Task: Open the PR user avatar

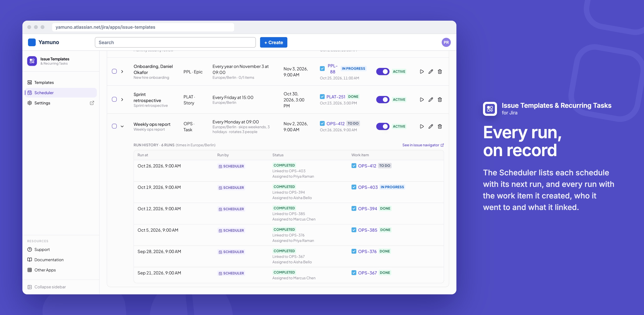Action: tap(446, 42)
